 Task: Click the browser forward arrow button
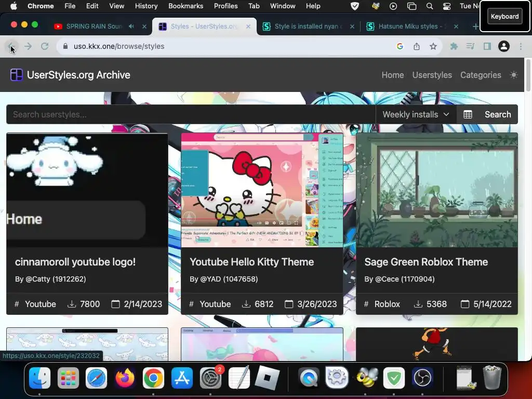coord(28,46)
